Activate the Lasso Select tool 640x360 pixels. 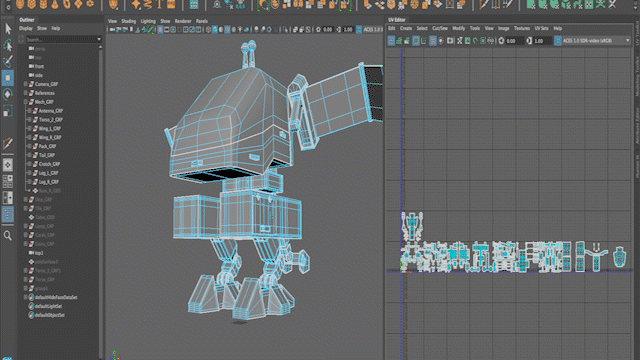point(8,45)
